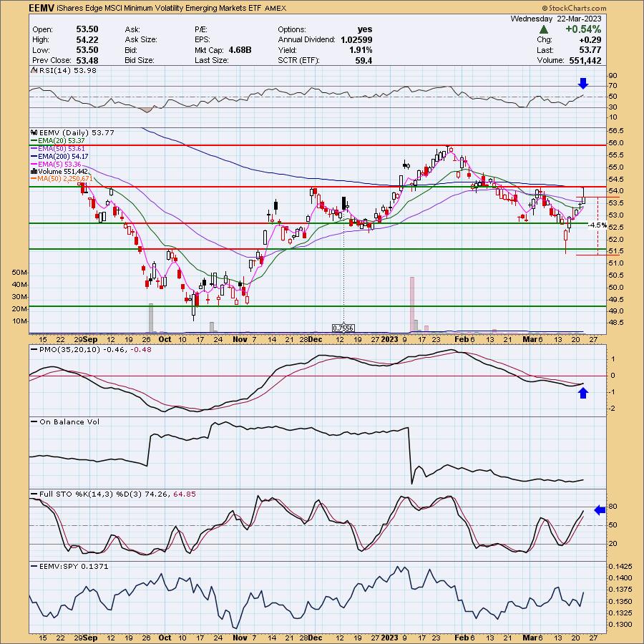The image size is (644, 644).
Task: Click the AMEX exchange label
Action: (275, 8)
